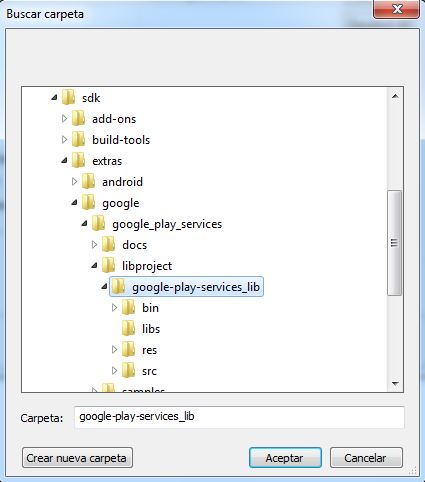Click the scrollbar down arrow
The image size is (425, 482).
pyautogui.click(x=395, y=384)
